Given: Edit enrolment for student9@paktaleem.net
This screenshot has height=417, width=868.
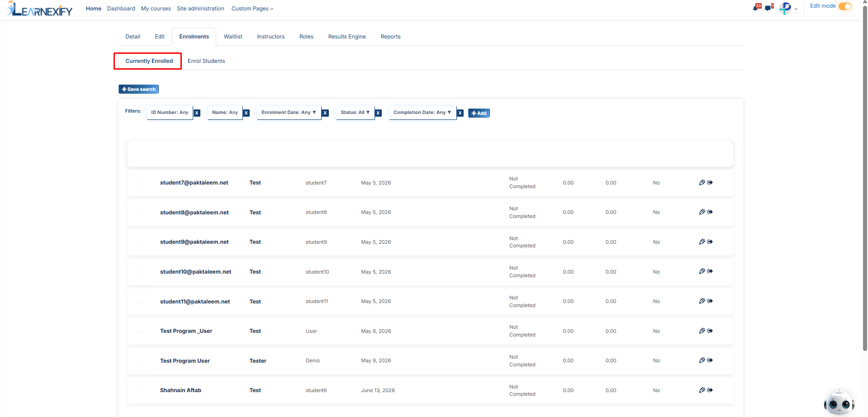Looking at the screenshot, I should coord(702,242).
